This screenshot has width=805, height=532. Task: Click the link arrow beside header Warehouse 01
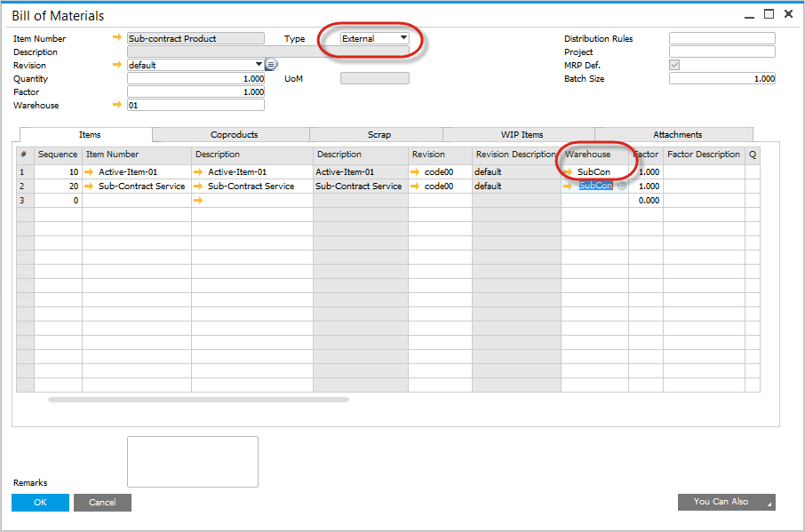point(117,105)
